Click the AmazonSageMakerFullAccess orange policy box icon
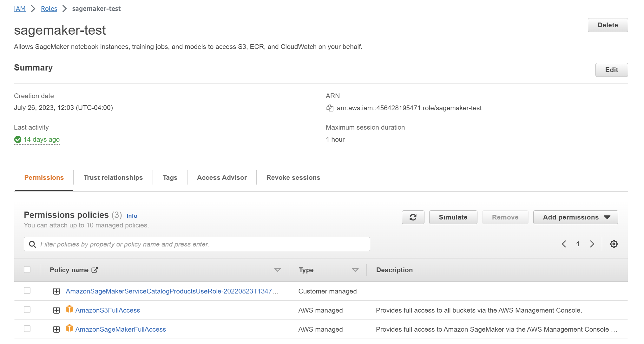Screen dimensions: 644x344 coord(69,328)
